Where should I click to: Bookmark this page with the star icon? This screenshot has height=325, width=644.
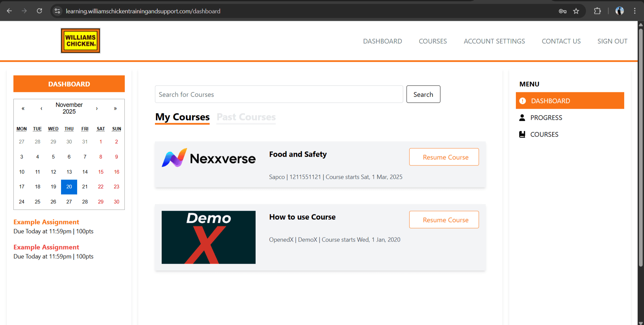576,11
